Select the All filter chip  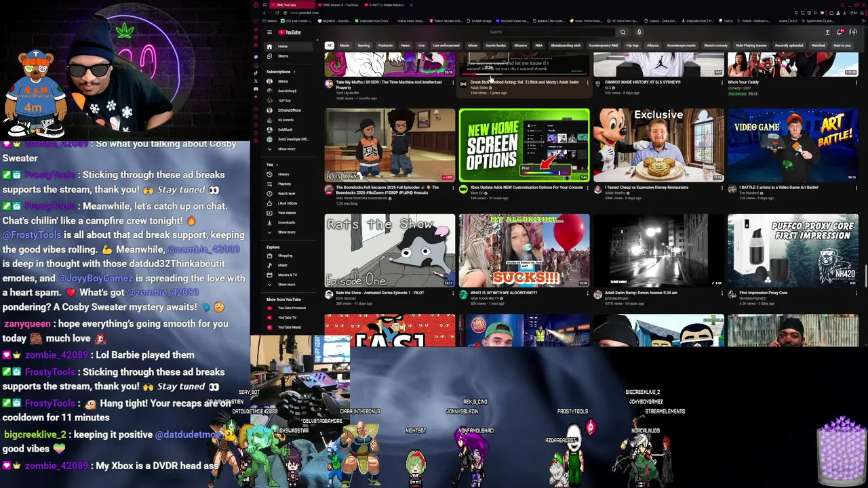click(x=329, y=45)
